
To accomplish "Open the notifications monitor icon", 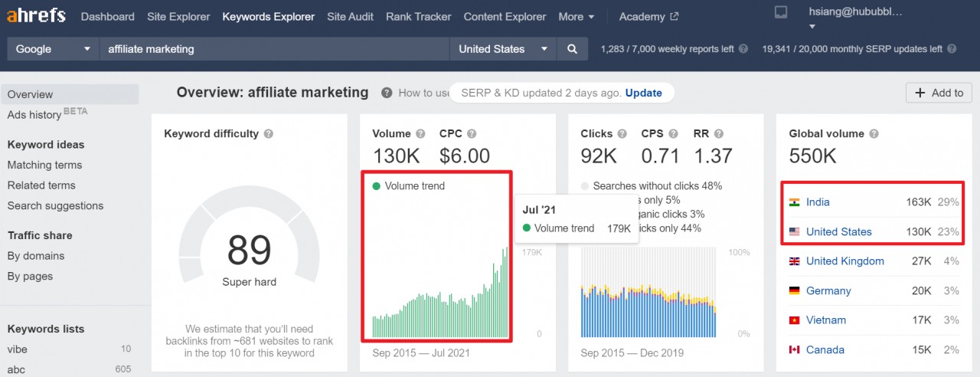I will pyautogui.click(x=781, y=12).
